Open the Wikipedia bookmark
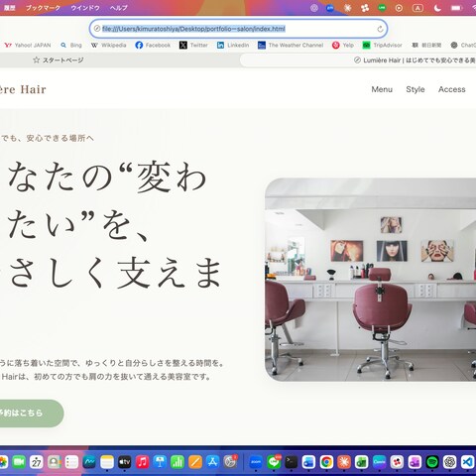476x476 pixels. pyautogui.click(x=109, y=45)
